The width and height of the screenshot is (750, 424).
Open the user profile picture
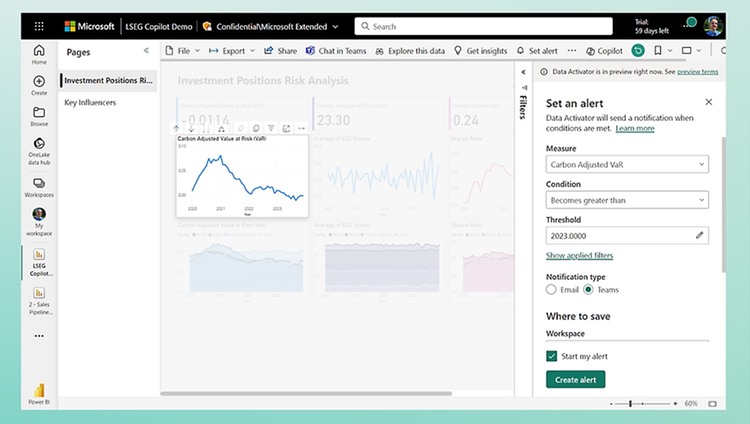coord(713,26)
